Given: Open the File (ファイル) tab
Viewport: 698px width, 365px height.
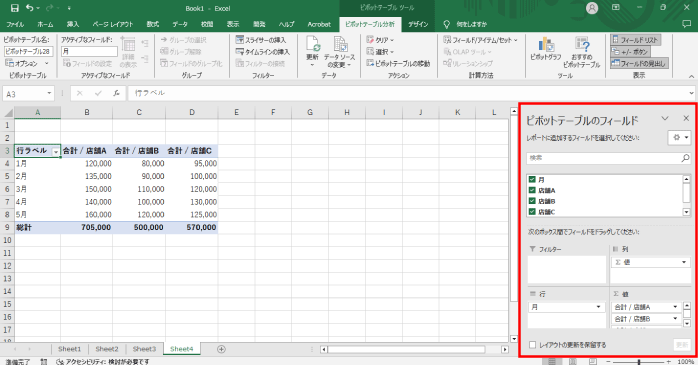Looking at the screenshot, I should tap(15, 24).
